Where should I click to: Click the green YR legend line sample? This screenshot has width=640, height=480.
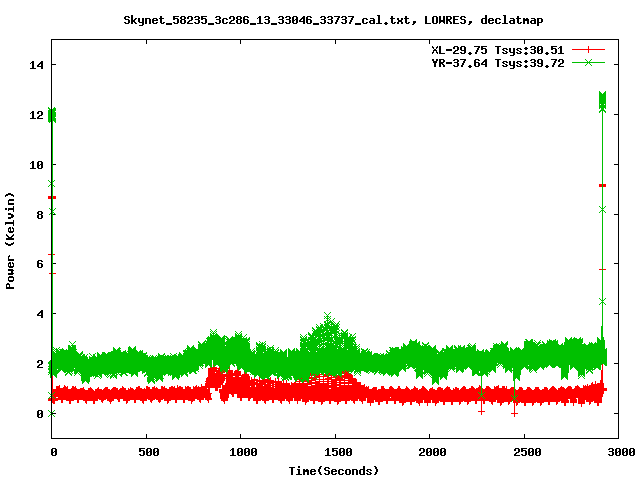(588, 62)
